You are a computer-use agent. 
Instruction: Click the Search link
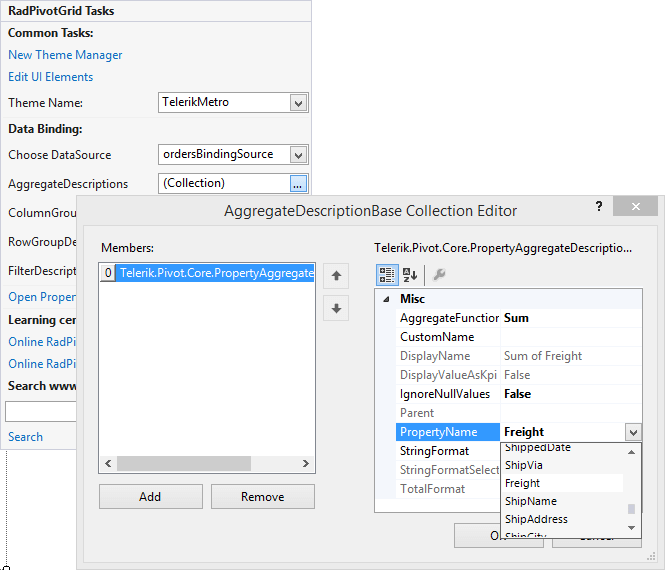(x=25, y=437)
